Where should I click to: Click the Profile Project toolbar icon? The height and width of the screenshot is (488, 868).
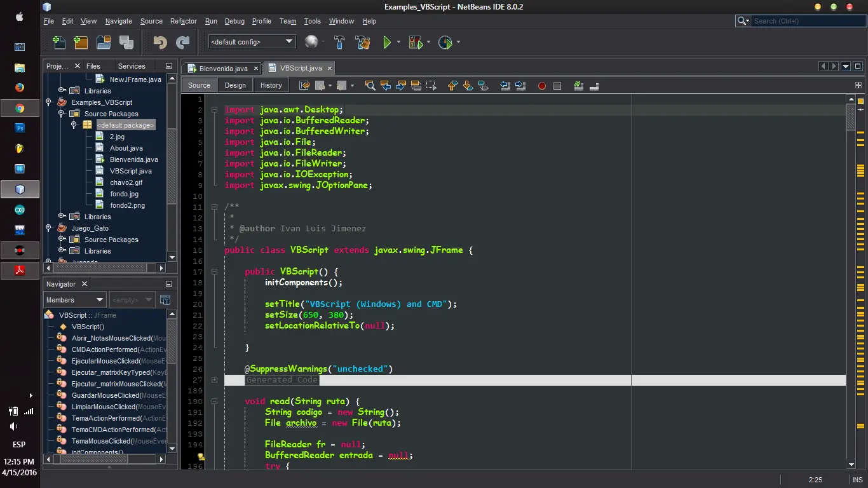445,43
